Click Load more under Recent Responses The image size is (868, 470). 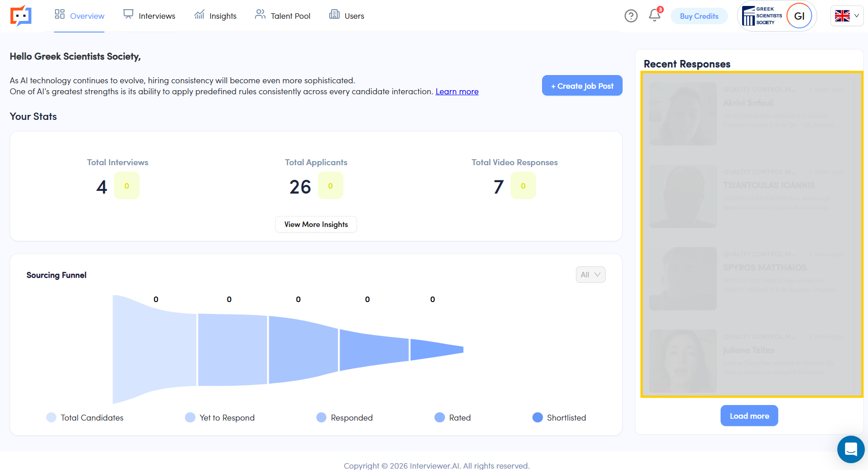749,416
